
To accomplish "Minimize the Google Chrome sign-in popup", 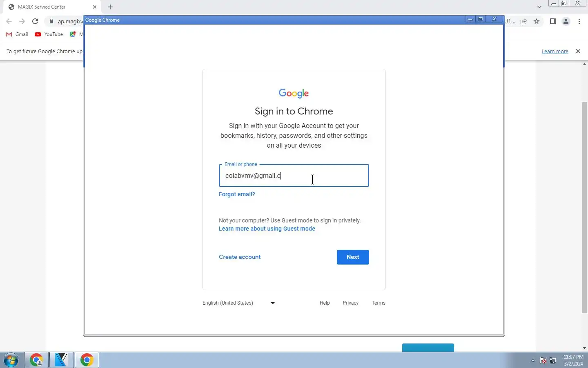I will (470, 19).
